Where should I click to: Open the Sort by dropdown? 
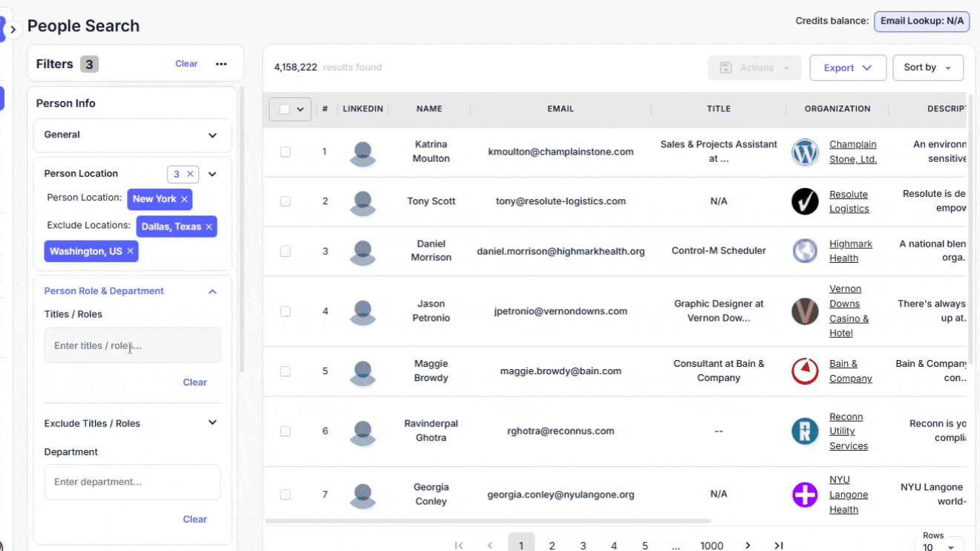tap(928, 68)
